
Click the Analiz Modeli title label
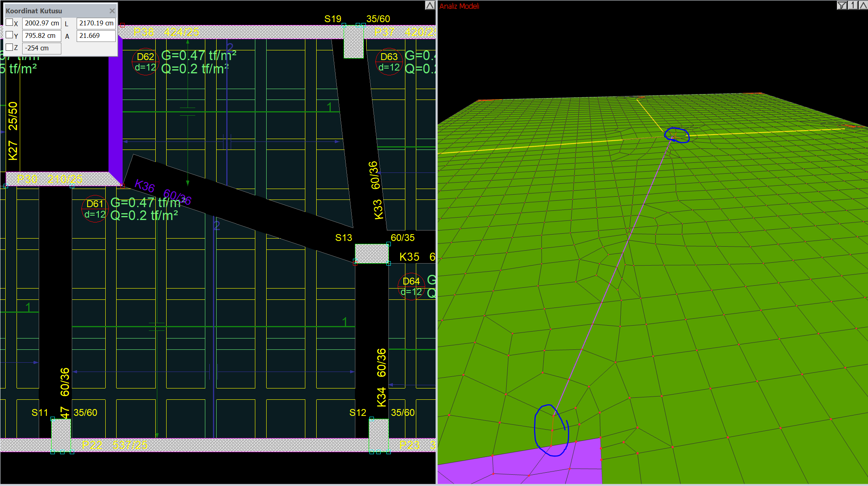[459, 6]
